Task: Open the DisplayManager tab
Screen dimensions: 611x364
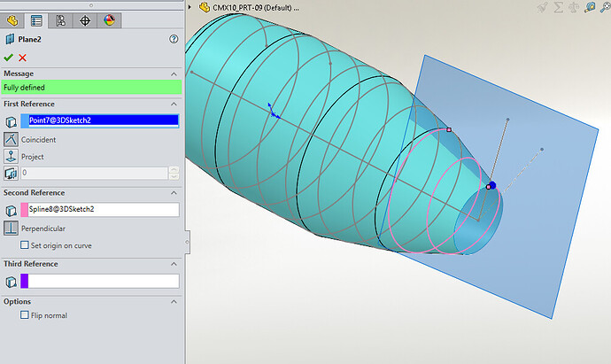Action: coord(109,20)
